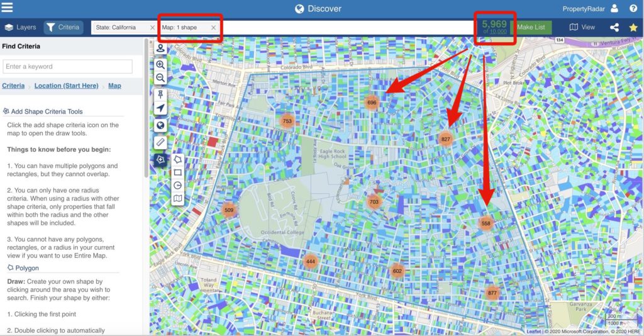Click the Make List button
The image size is (644, 336).
531,27
